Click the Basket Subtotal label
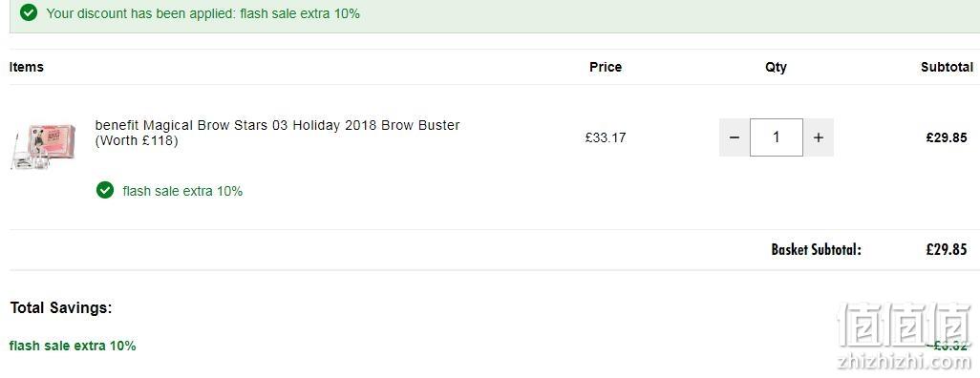 (817, 250)
